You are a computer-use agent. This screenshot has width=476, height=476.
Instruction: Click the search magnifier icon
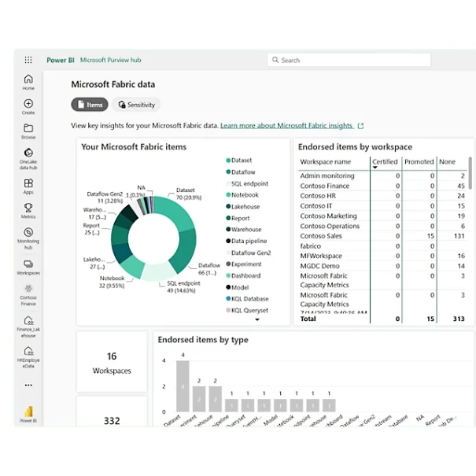pyautogui.click(x=275, y=60)
